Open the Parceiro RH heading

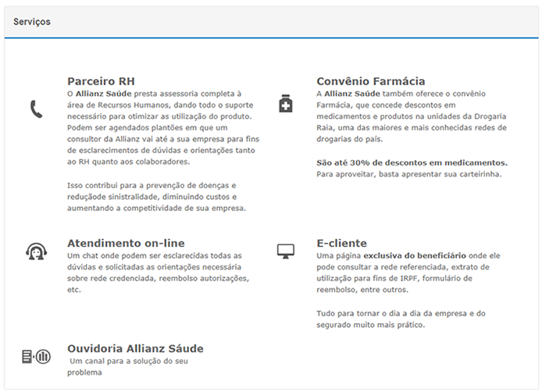(101, 81)
